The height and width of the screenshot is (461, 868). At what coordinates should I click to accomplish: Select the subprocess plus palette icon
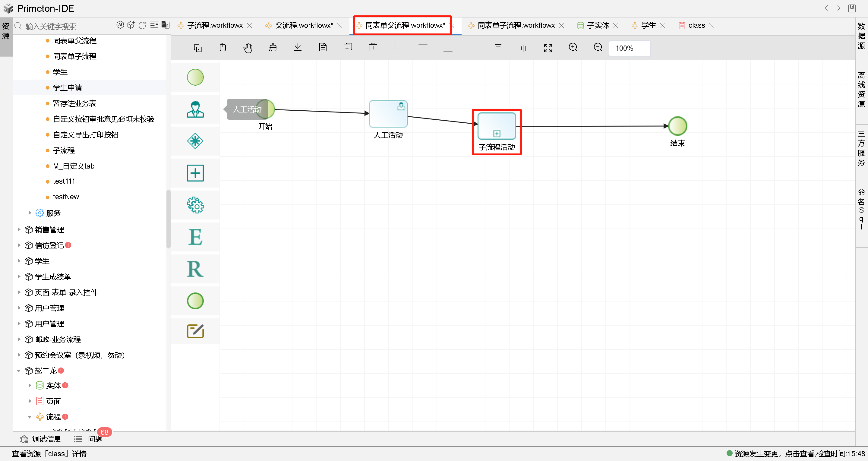pos(195,173)
